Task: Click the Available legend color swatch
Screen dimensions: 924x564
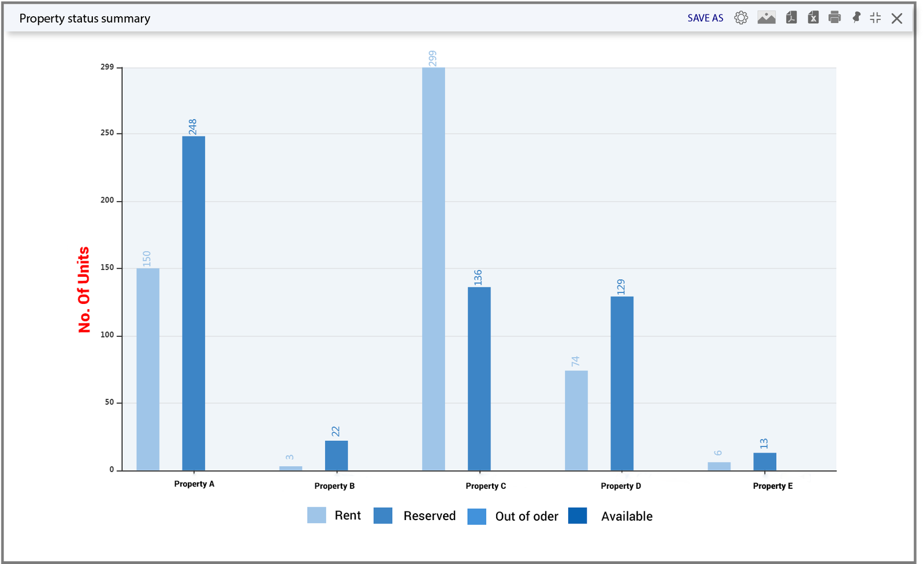Action: pos(577,515)
